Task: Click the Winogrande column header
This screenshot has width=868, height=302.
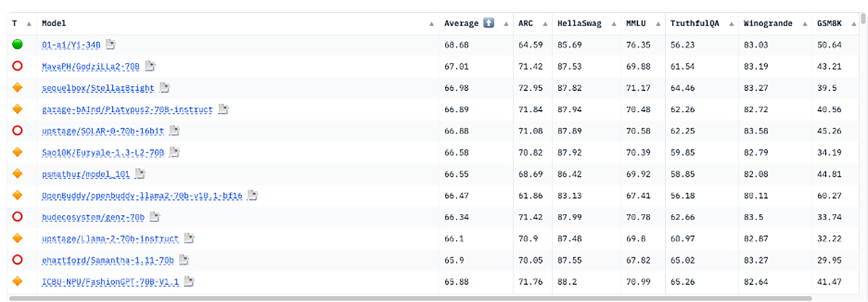Action: (x=768, y=23)
